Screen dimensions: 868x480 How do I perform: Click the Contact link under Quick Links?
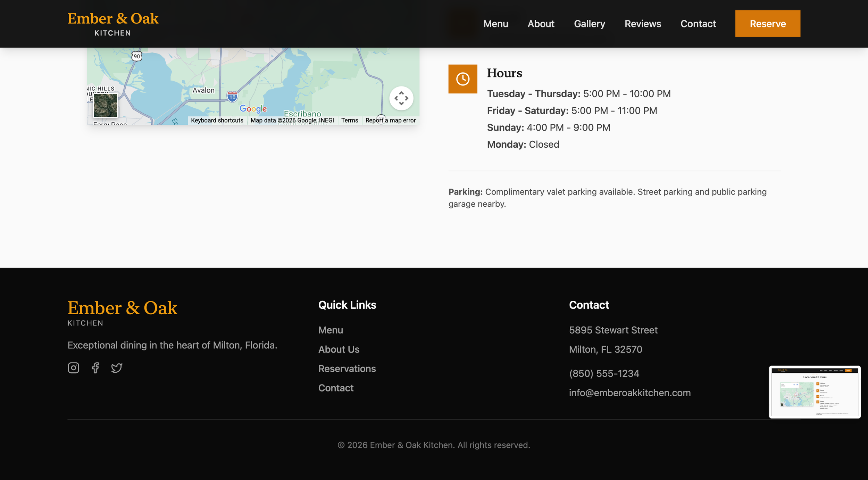pos(335,388)
